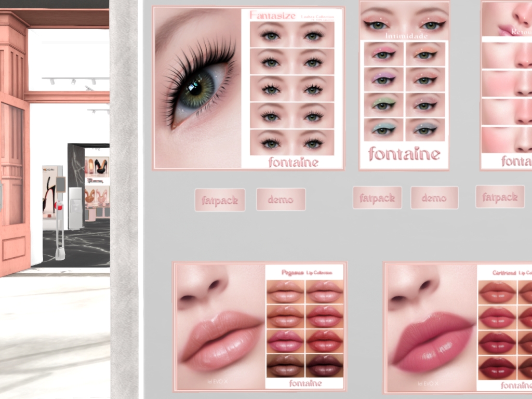Select the bottom lash style row in Fantasize
The height and width of the screenshot is (399, 532).
291,142
